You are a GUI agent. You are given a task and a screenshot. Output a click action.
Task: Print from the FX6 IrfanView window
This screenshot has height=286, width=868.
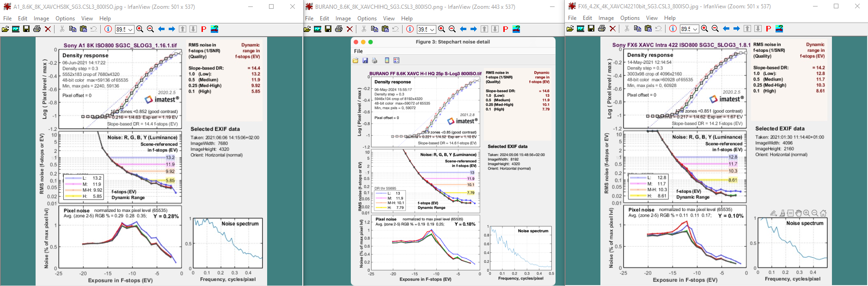pyautogui.click(x=602, y=29)
